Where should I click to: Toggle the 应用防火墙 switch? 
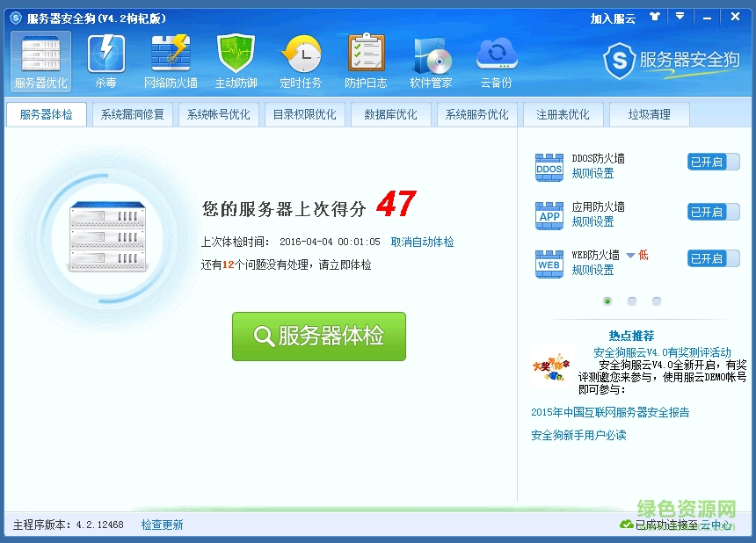[x=713, y=212]
